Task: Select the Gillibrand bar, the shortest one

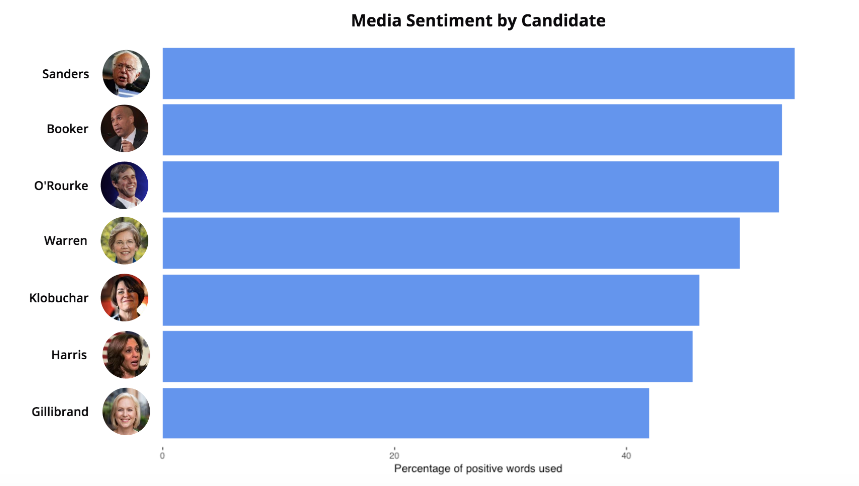Action: (x=406, y=413)
